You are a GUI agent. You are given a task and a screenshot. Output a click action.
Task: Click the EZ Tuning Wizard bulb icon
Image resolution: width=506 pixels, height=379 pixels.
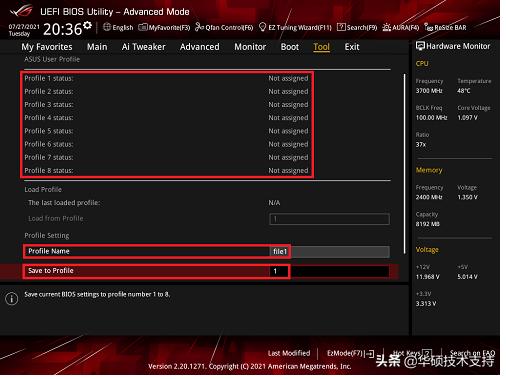click(x=262, y=27)
